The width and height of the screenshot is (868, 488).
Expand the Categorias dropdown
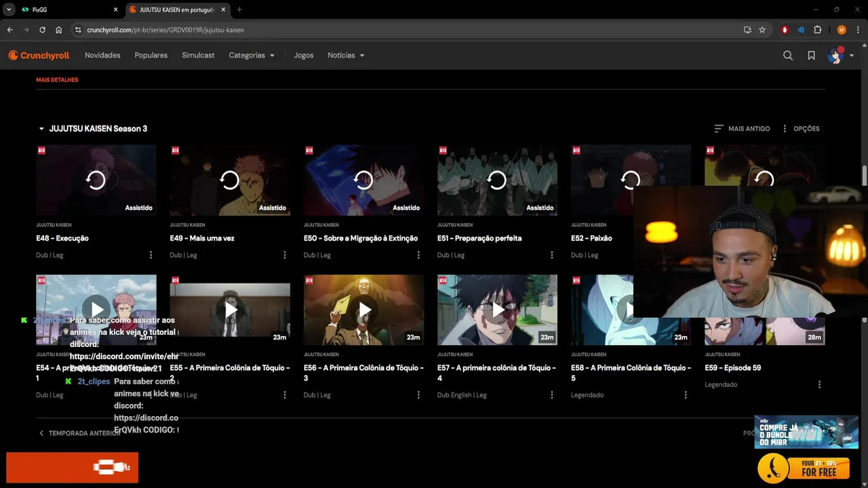point(252,56)
